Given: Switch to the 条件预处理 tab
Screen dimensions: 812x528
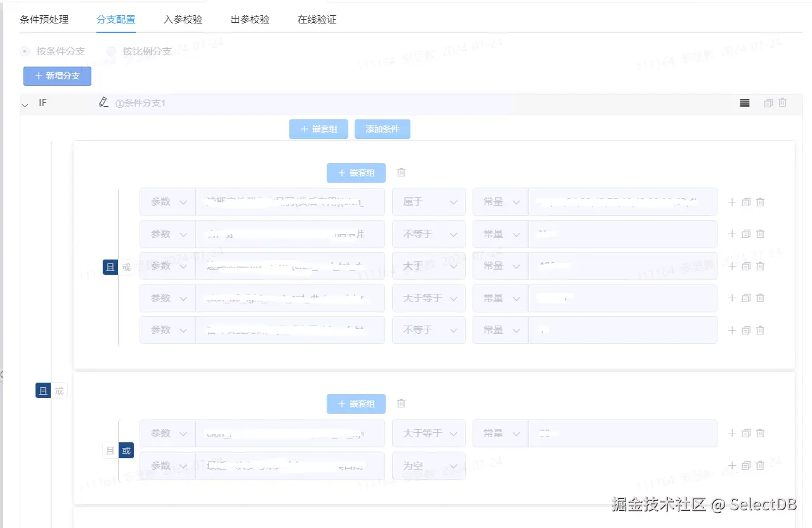Looking at the screenshot, I should point(44,19).
